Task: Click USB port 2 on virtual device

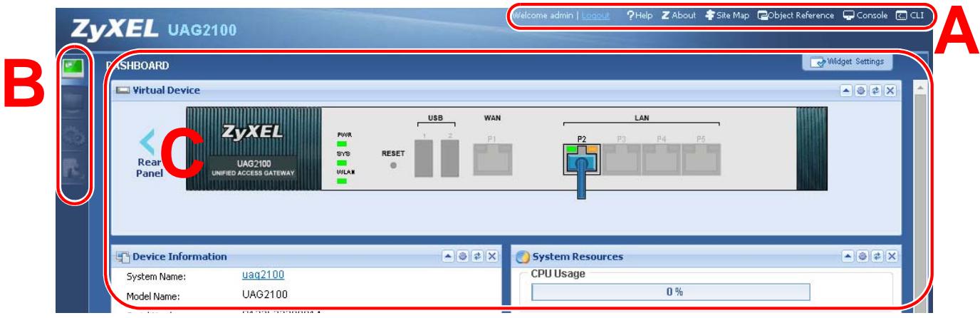Action: 449,157
